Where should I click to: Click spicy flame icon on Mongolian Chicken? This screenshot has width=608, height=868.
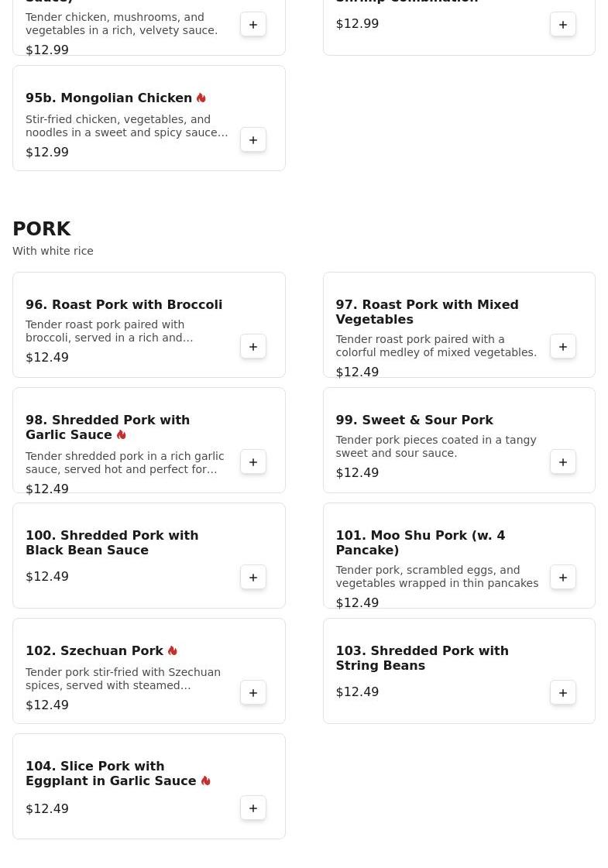[x=201, y=98]
